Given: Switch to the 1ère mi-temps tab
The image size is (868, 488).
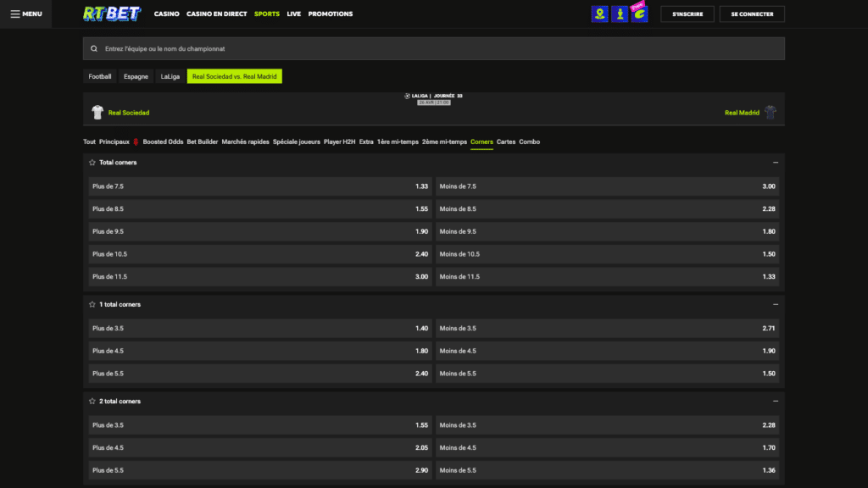Looking at the screenshot, I should click(398, 142).
